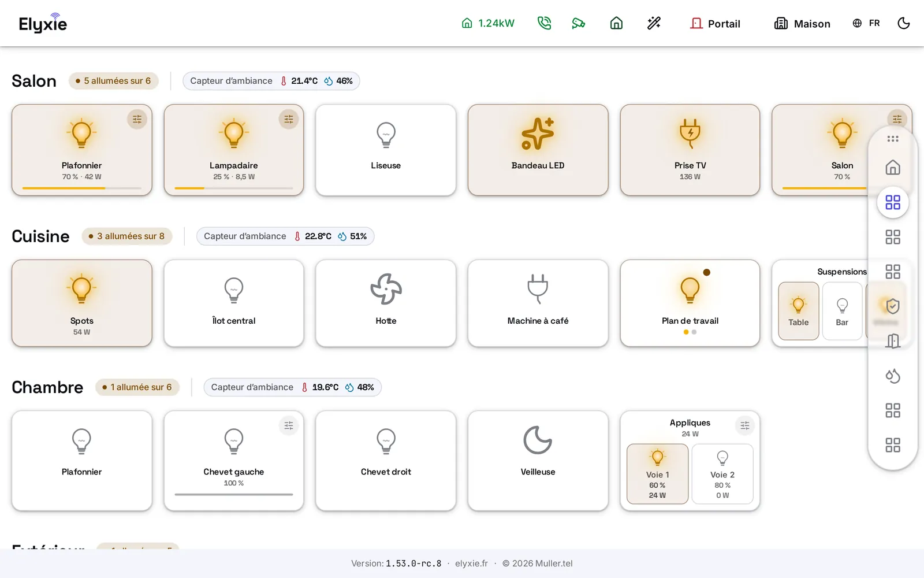Image resolution: width=924 pixels, height=578 pixels.
Task: Open the surveillance camera icon in header
Action: (x=579, y=23)
